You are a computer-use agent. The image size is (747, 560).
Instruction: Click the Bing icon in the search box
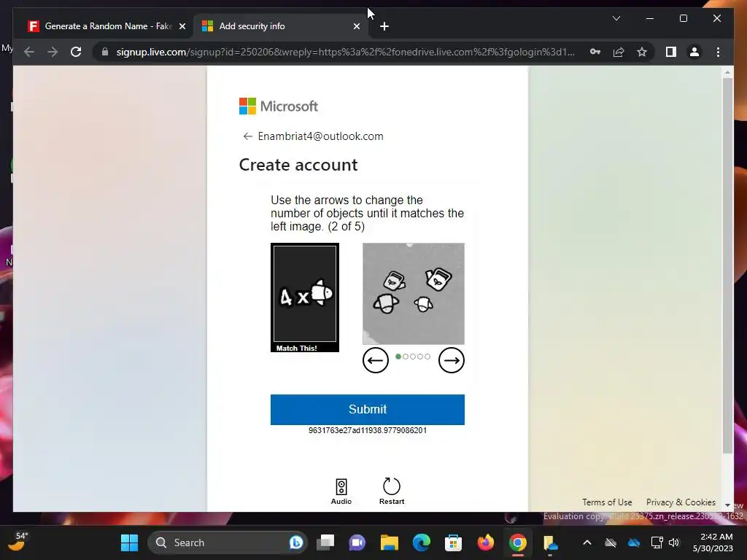click(x=296, y=542)
